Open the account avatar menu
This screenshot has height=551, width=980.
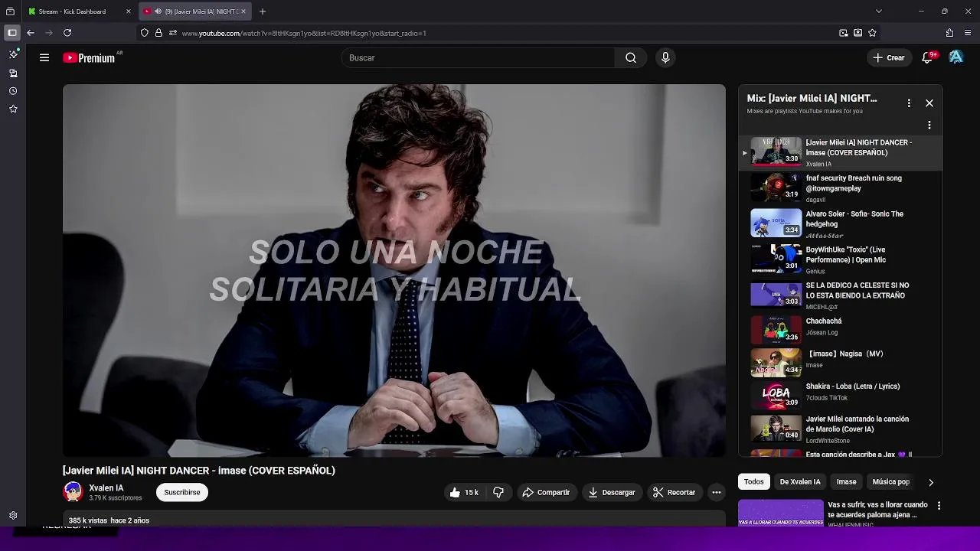(x=955, y=57)
